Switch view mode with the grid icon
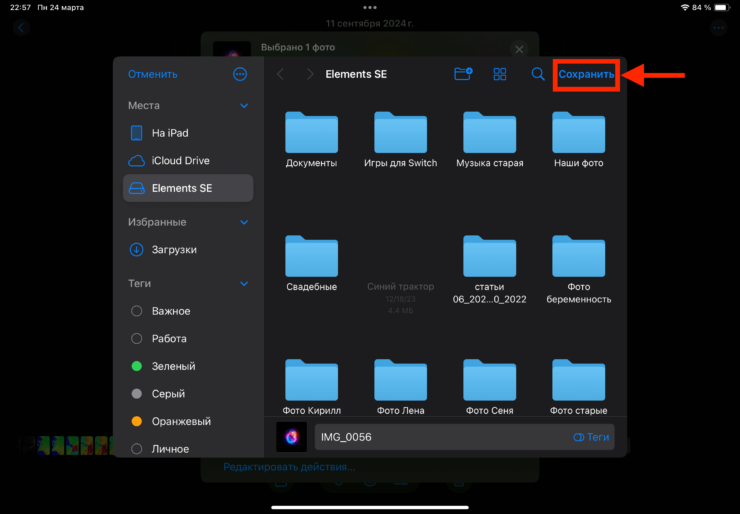 point(500,74)
